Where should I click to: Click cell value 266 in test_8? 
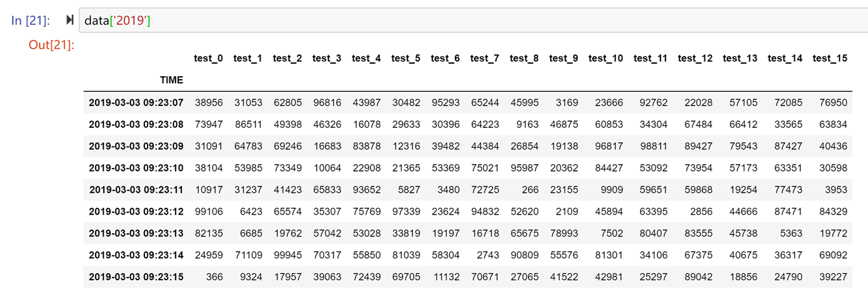(x=531, y=190)
